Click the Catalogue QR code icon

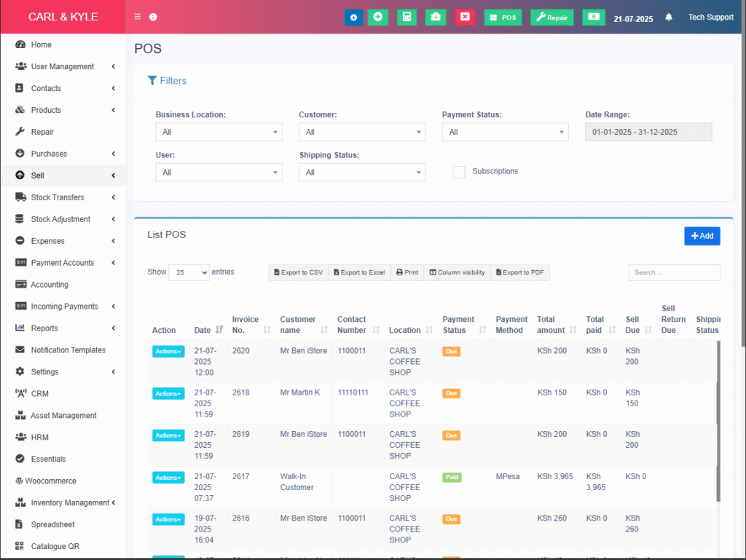20,546
